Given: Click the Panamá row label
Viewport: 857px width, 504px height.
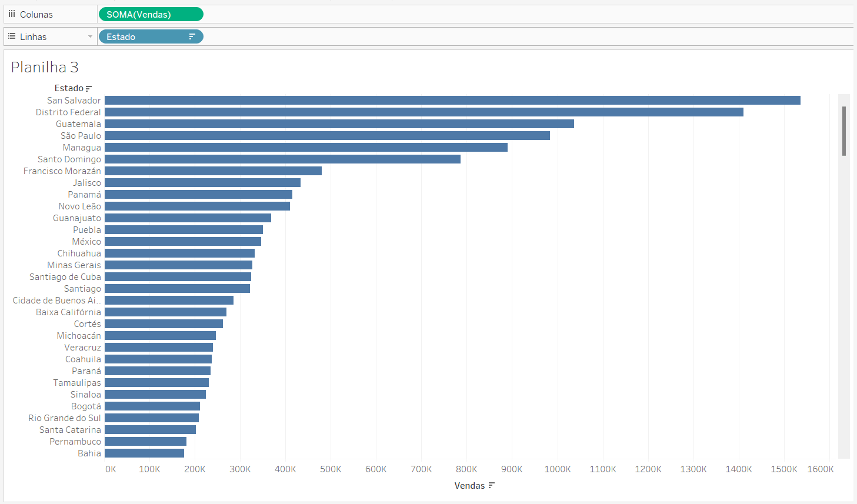Looking at the screenshot, I should pyautogui.click(x=84, y=195).
